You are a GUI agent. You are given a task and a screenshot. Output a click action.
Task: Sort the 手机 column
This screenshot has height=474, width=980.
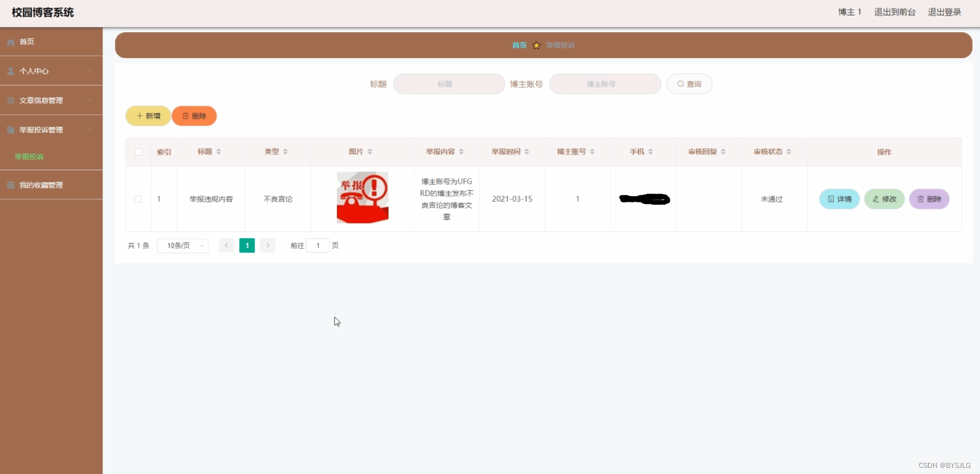tap(650, 152)
